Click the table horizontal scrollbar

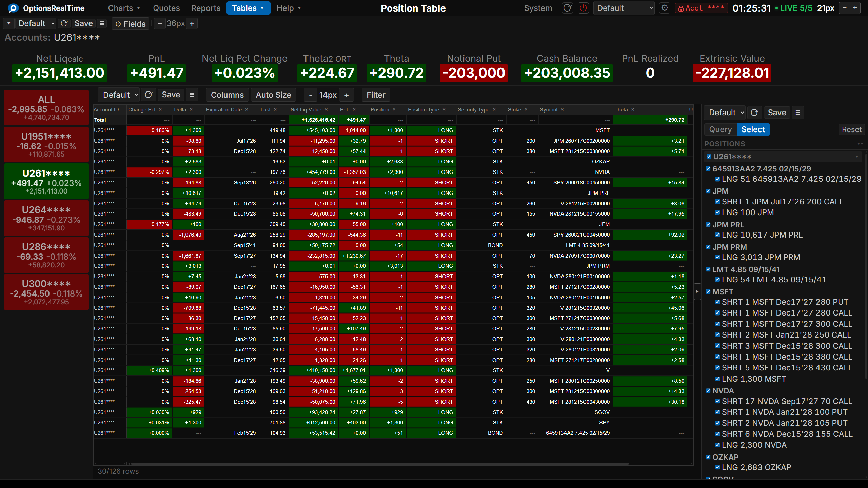[380, 463]
